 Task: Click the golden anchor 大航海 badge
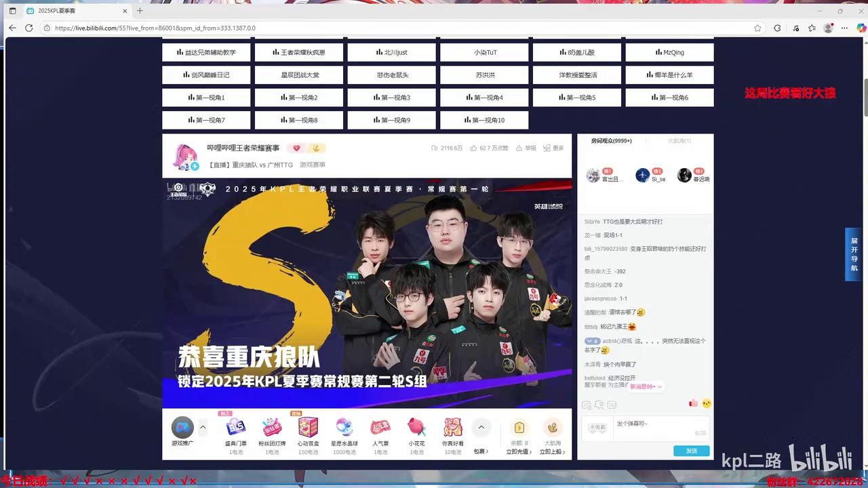tap(317, 148)
